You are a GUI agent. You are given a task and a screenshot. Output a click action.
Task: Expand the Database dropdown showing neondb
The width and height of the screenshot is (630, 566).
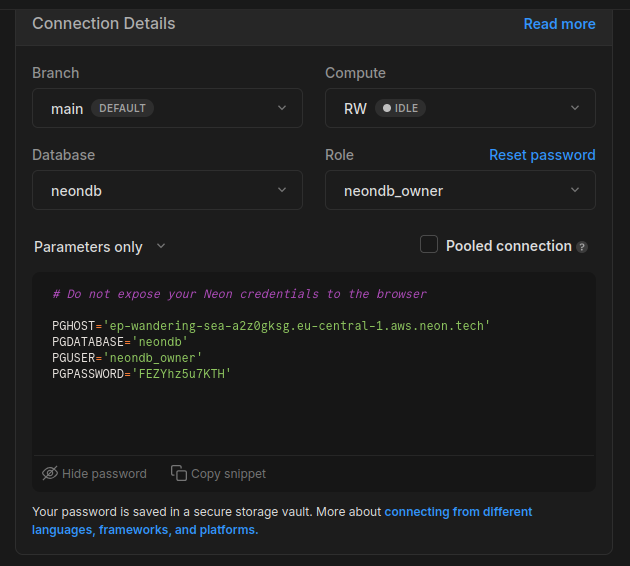click(x=167, y=190)
